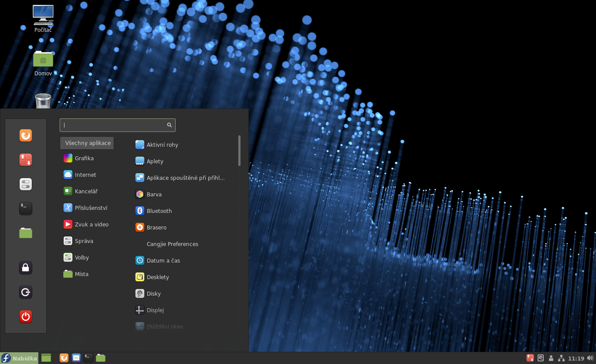The width and height of the screenshot is (596, 364).
Task: Click the menu search input field
Action: (x=114, y=125)
